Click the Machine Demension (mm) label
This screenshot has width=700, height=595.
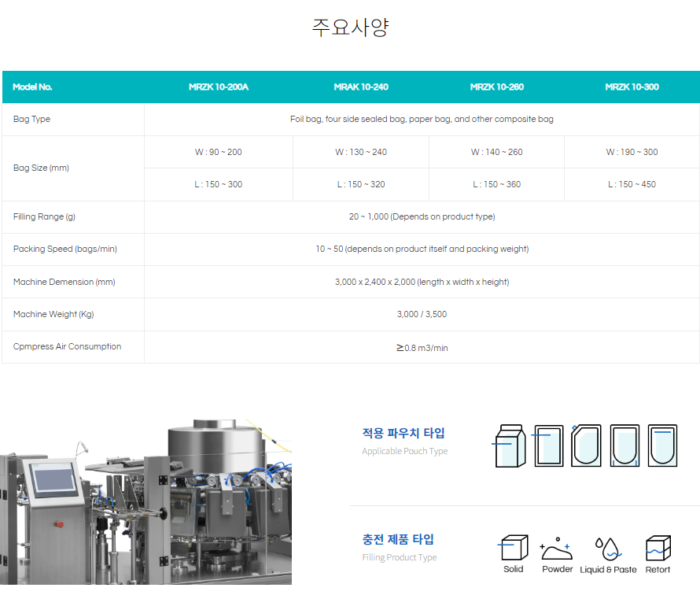pyautogui.click(x=64, y=282)
